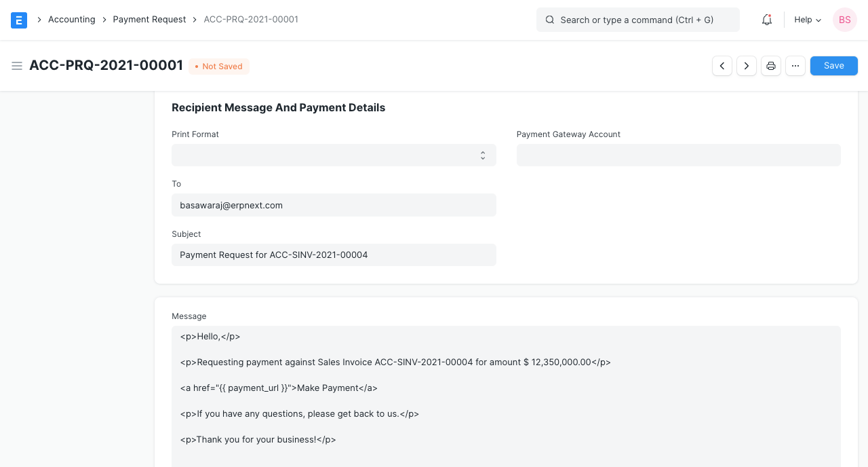Go to previous document with the left chevron
868x467 pixels.
[x=722, y=66]
